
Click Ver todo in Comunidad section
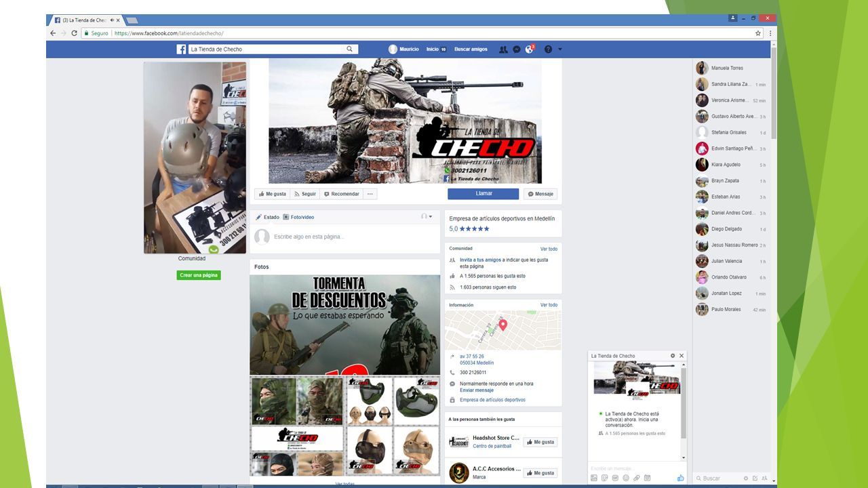tap(549, 249)
